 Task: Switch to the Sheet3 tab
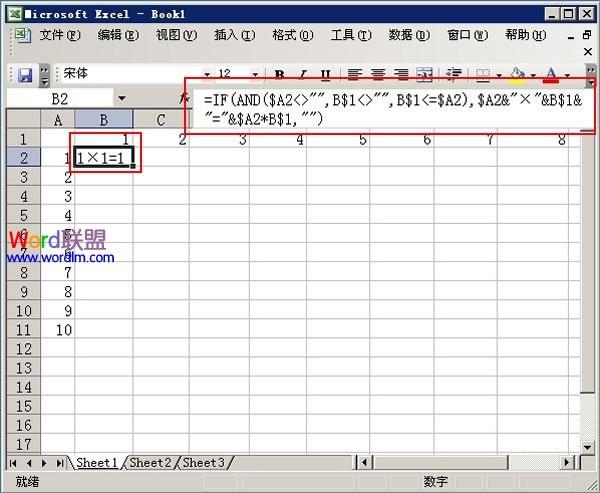click(x=203, y=462)
